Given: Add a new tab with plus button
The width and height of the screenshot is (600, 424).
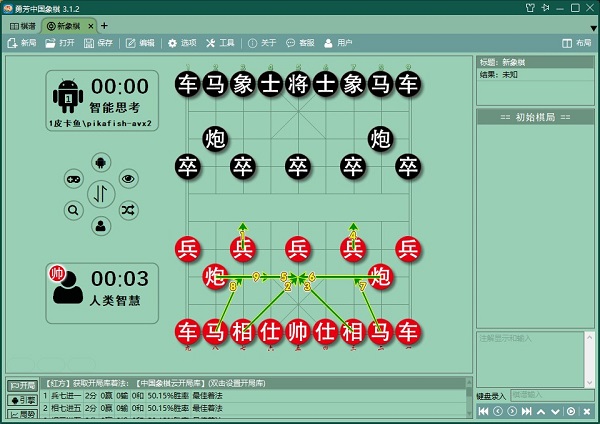Looking at the screenshot, I should tap(104, 24).
